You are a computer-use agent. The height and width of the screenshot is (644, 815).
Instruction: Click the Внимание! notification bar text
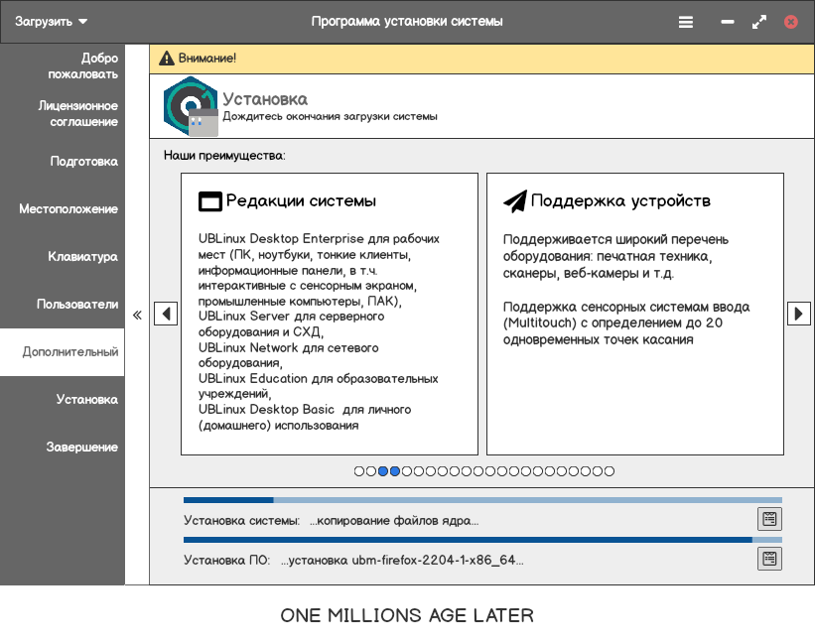[x=206, y=59]
